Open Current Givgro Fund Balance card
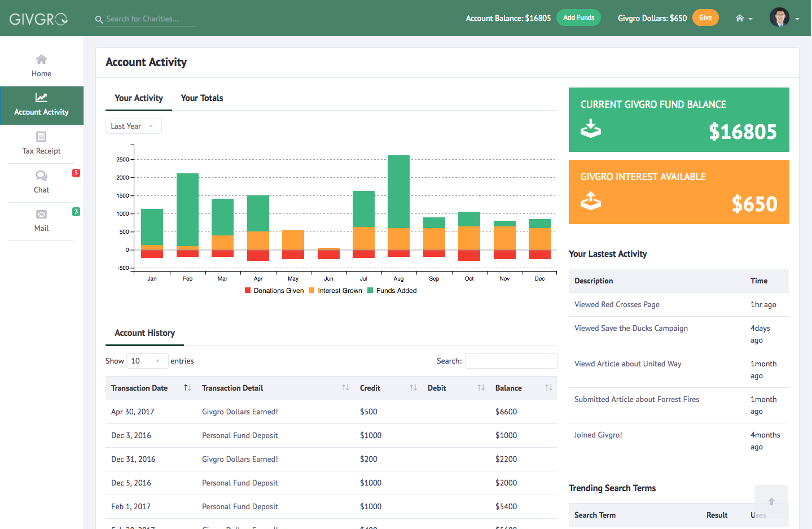The image size is (812, 529). 679,120
